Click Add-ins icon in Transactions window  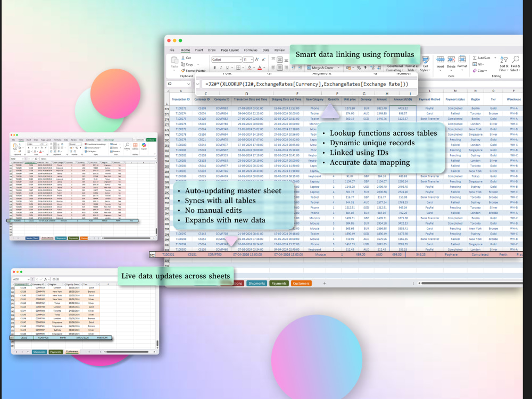[135, 146]
